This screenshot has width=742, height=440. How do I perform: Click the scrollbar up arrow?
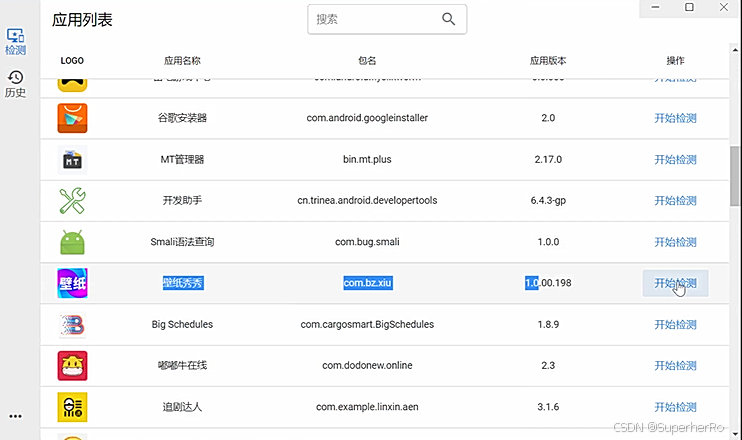(735, 50)
